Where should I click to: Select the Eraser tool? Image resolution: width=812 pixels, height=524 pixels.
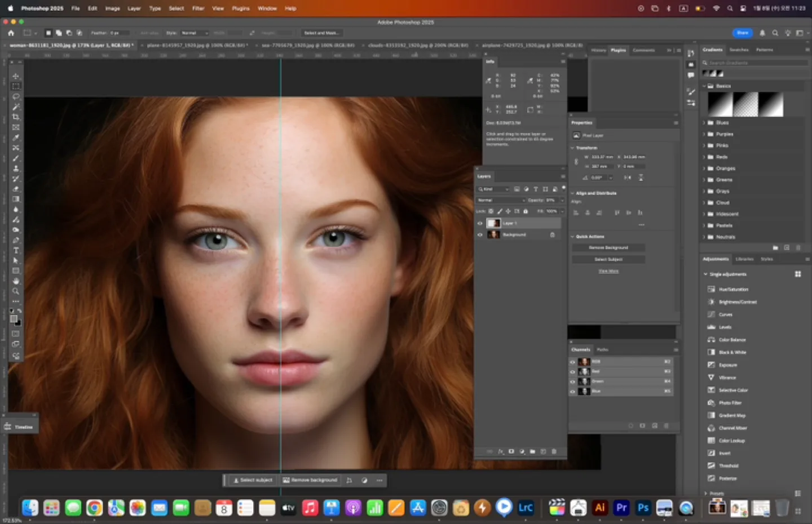(16, 189)
